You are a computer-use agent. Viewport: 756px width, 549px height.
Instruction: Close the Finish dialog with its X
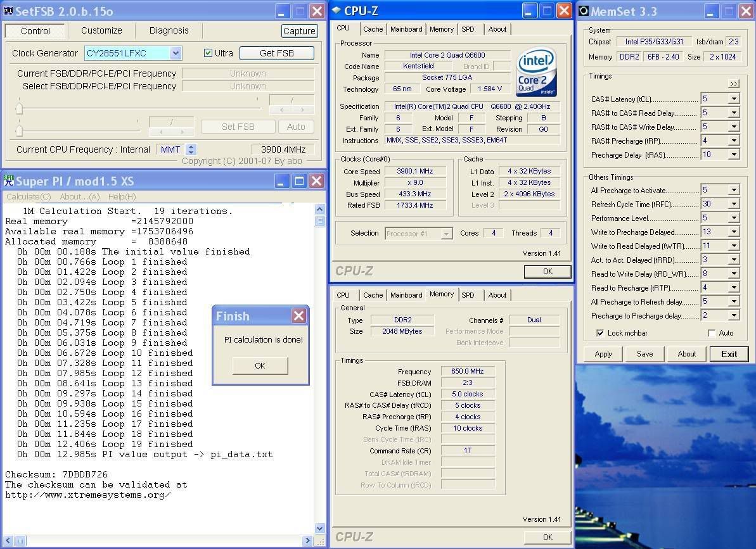[299, 315]
